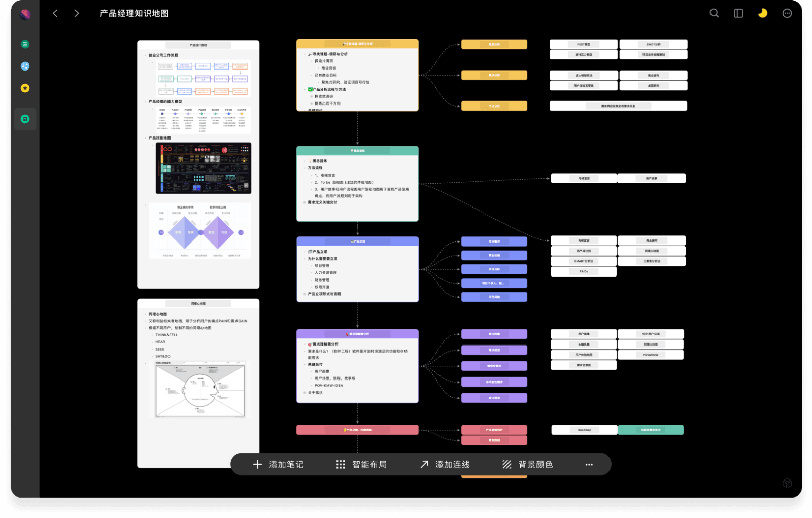Open the purple double-diamond diagram image
812x518 pixels.
pos(200,231)
